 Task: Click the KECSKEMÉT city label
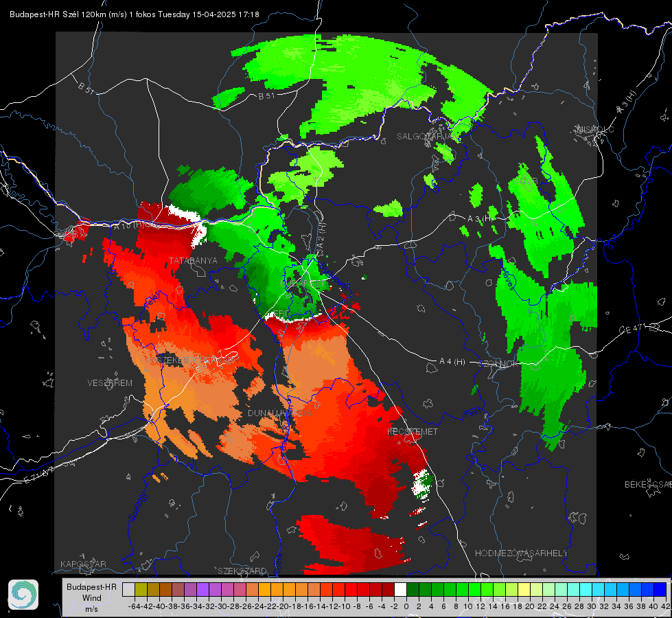(x=413, y=431)
